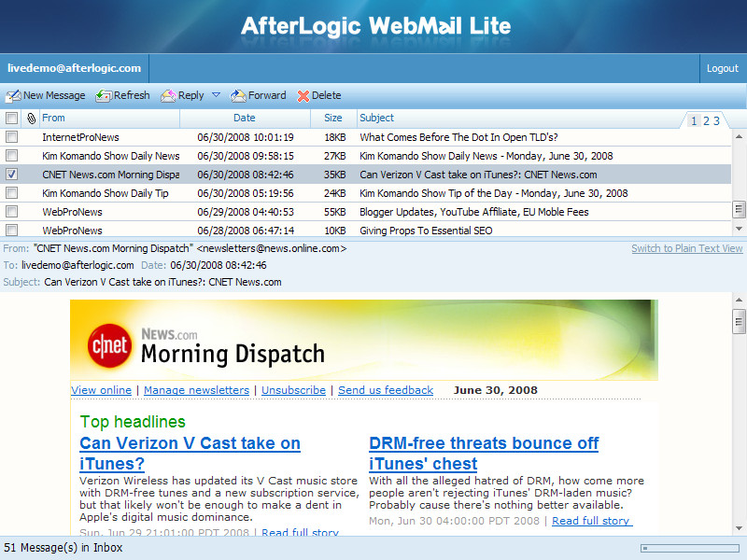Click the 55KB size cell
Screen dimensions: 747x560
(x=335, y=212)
